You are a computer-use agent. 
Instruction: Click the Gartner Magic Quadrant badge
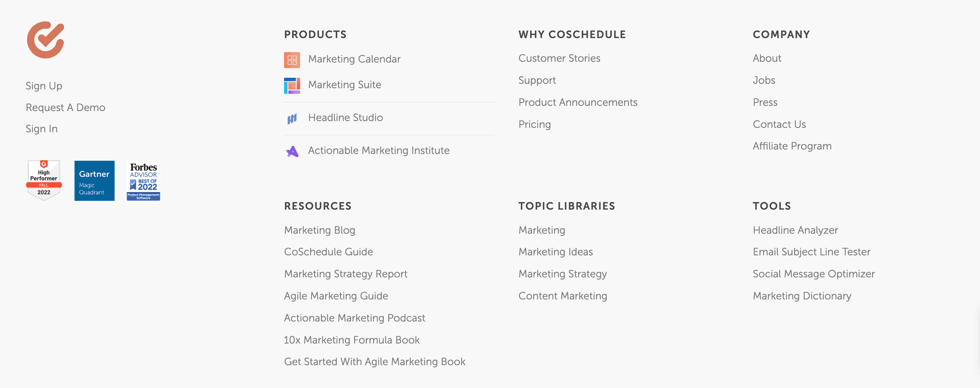[x=94, y=180]
